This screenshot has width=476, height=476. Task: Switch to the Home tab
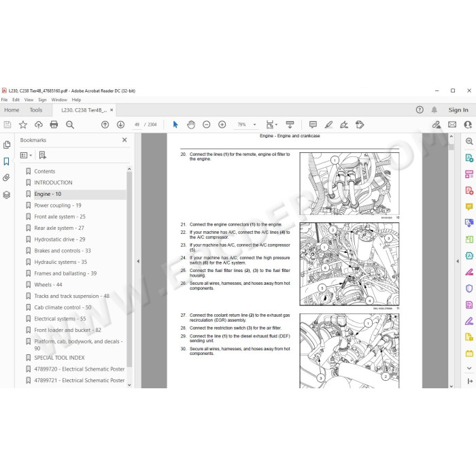coord(12,110)
